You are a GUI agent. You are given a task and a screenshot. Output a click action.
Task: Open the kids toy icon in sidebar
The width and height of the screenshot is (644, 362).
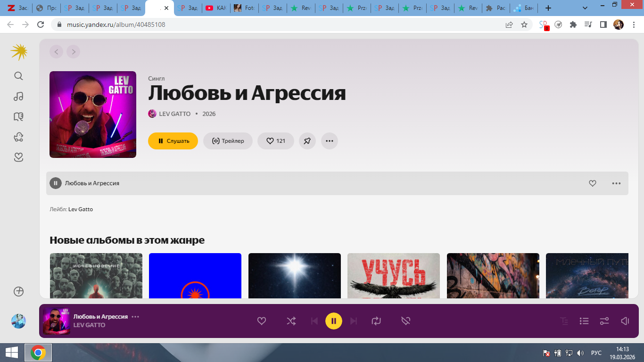click(18, 137)
